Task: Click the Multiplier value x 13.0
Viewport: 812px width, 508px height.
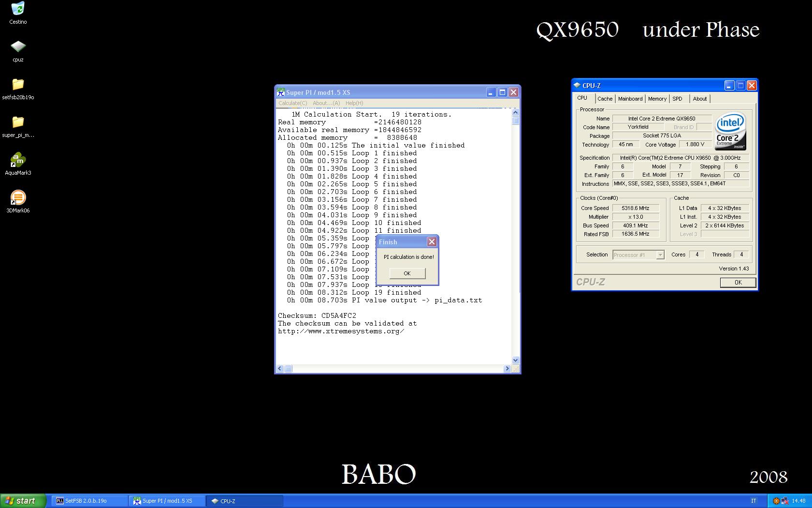Action: (636, 217)
